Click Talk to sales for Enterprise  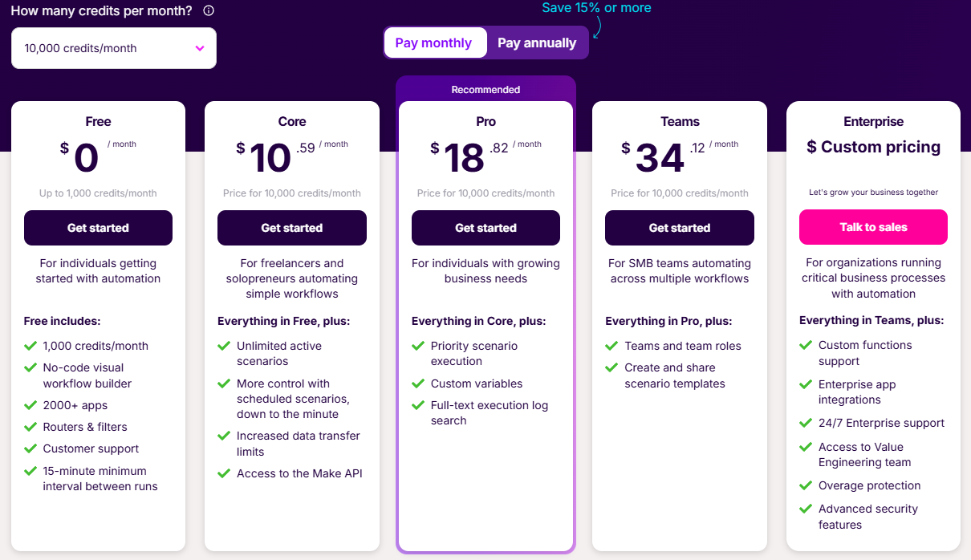(x=873, y=227)
